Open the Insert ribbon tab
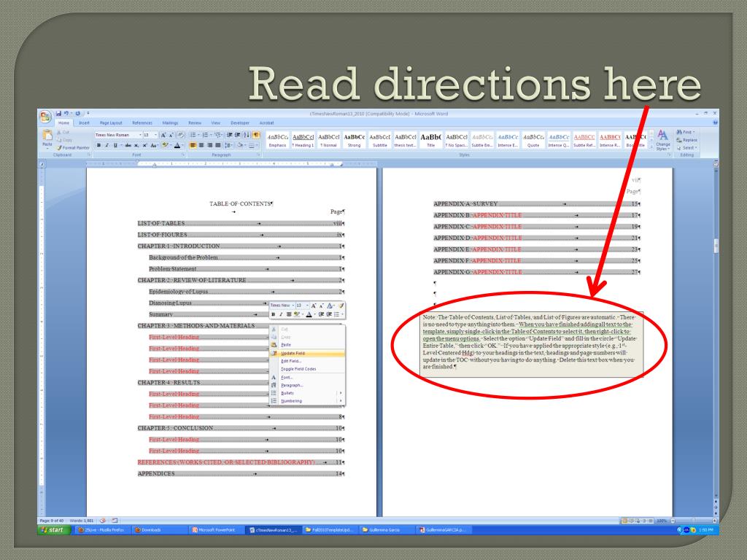 click(84, 122)
